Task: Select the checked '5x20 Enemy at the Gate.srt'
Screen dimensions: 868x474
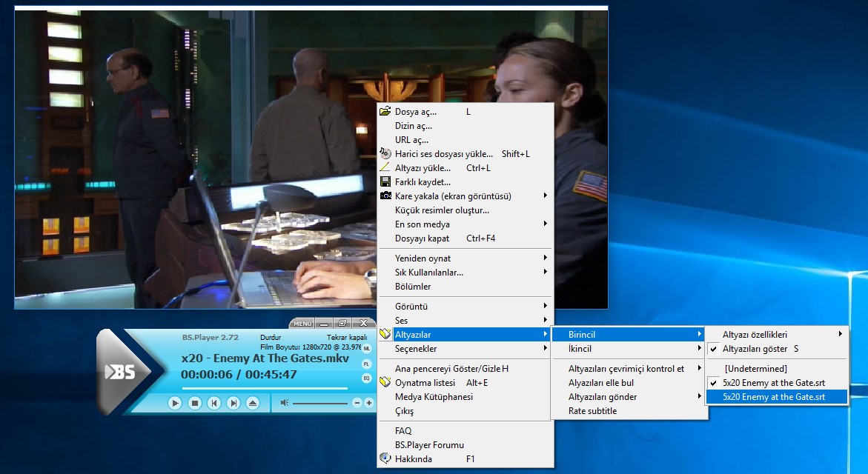Action: [773, 383]
